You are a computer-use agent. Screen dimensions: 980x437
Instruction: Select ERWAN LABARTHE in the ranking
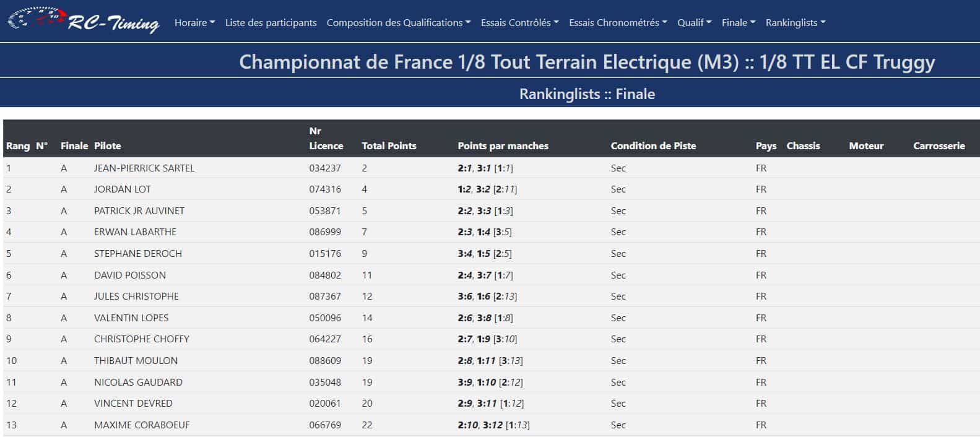coord(135,232)
